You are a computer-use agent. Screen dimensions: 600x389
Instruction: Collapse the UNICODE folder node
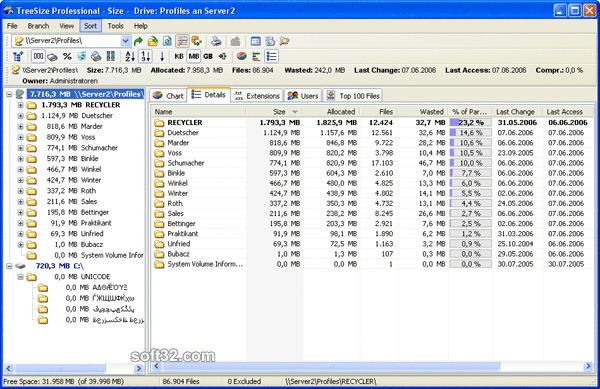(20, 277)
